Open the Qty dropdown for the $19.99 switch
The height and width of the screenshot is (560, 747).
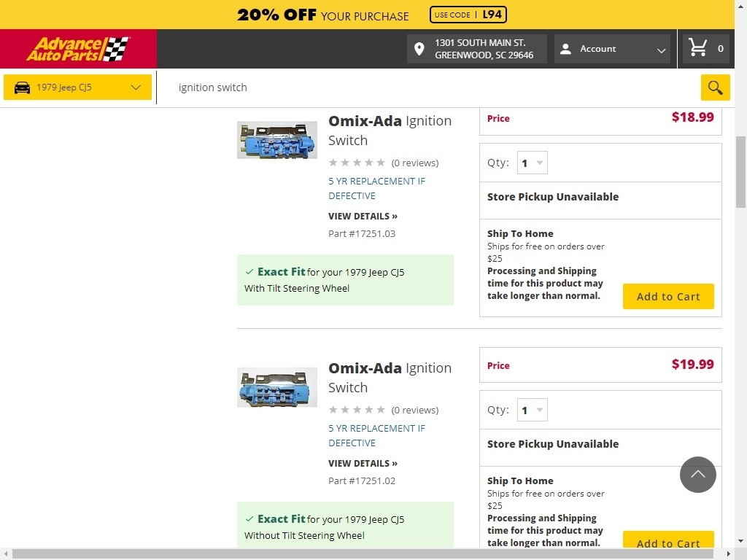click(533, 411)
